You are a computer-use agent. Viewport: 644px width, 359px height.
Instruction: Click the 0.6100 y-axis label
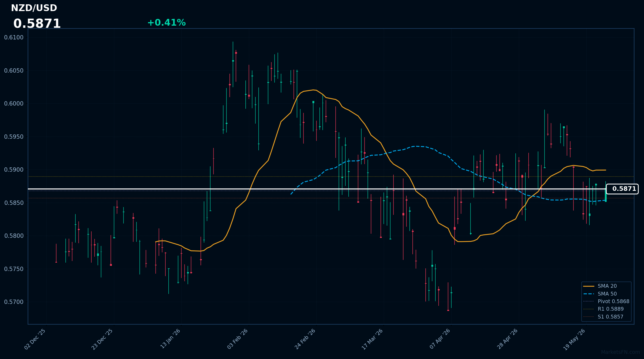[14, 38]
